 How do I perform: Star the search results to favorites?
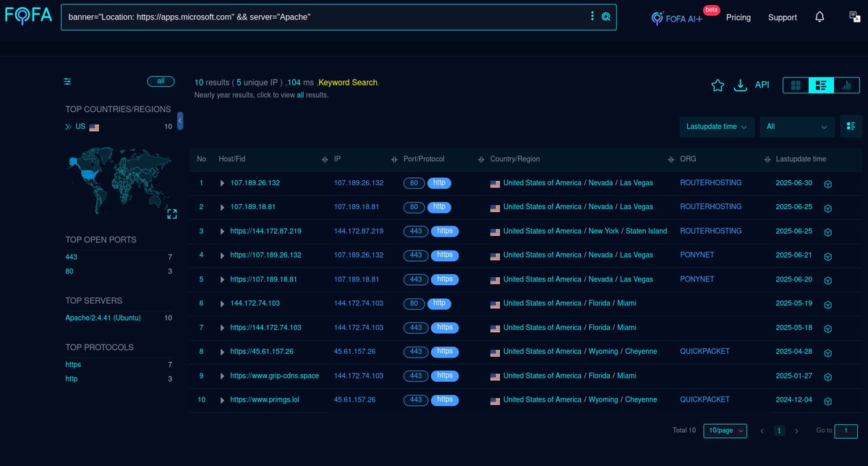point(718,85)
